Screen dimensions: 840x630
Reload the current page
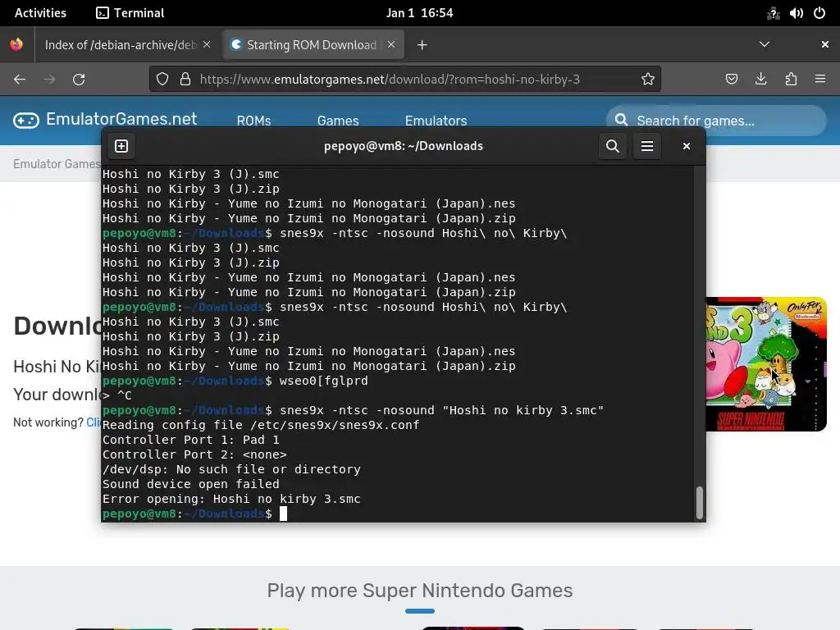[x=79, y=80]
